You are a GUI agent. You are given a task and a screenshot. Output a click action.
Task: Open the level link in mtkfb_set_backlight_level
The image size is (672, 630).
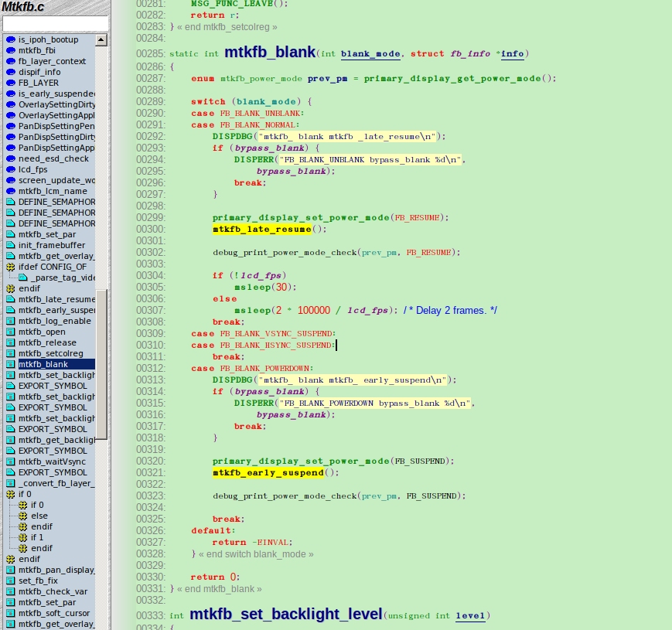[469, 615]
